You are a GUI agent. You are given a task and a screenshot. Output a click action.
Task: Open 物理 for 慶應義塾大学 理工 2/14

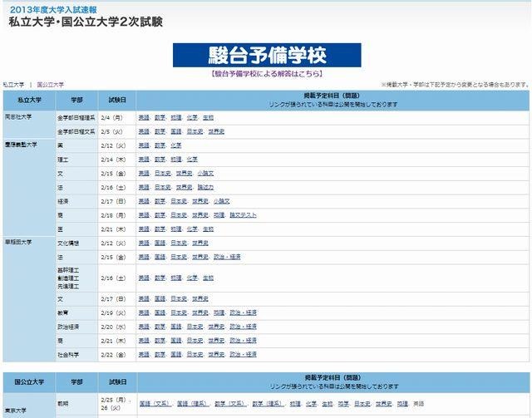pos(176,159)
